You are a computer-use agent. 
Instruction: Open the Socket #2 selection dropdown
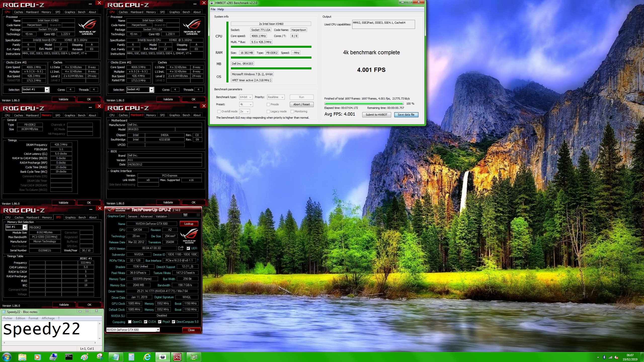140,89
